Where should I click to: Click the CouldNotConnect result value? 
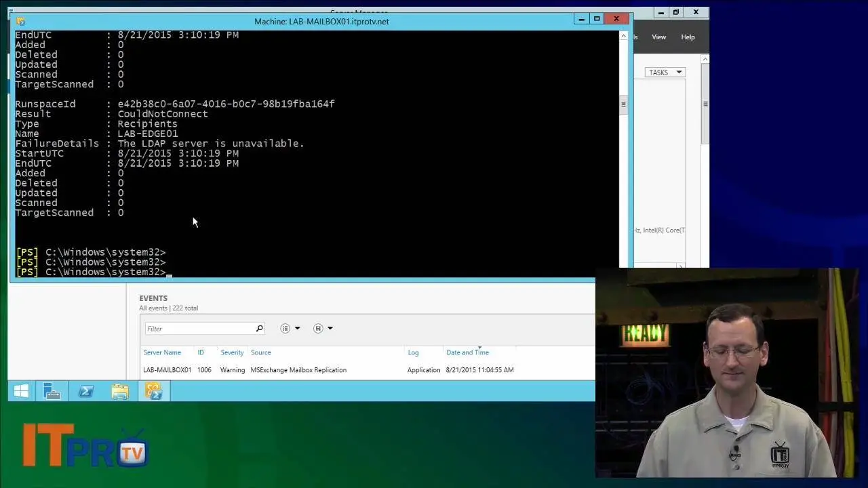(x=163, y=114)
